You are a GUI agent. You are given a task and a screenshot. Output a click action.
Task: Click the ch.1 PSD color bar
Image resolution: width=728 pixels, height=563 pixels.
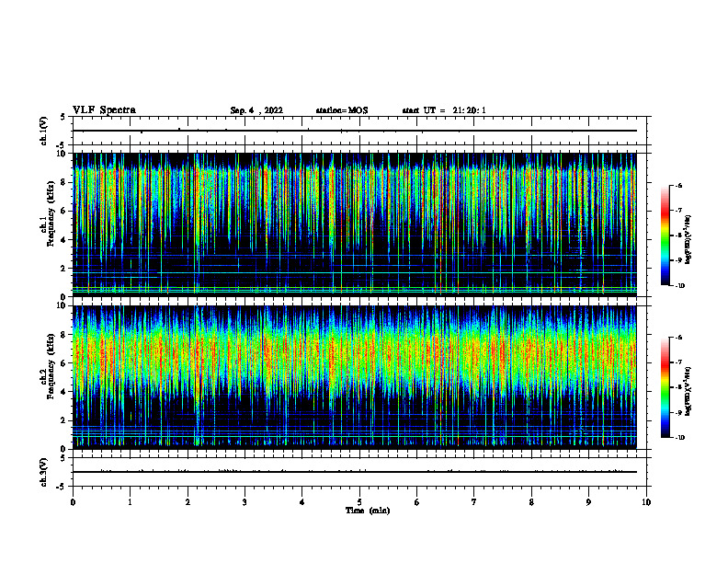(665, 236)
